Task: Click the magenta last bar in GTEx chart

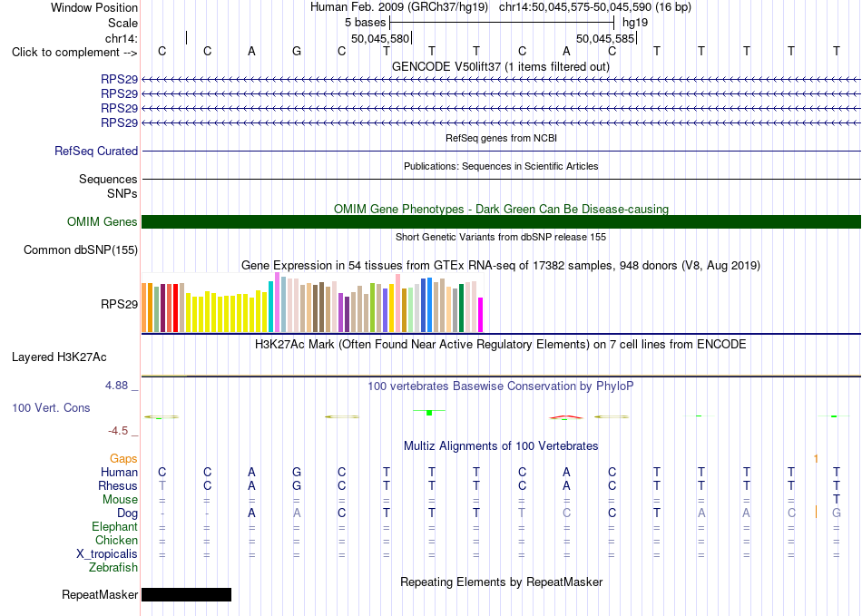Action: (x=481, y=315)
